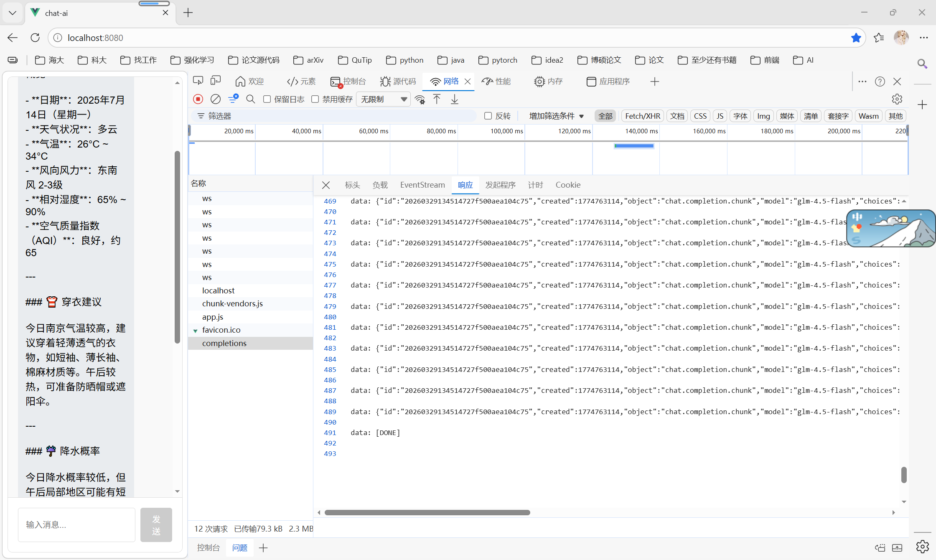Enable the 保留日志 checkbox
936x560 pixels.
(x=267, y=99)
